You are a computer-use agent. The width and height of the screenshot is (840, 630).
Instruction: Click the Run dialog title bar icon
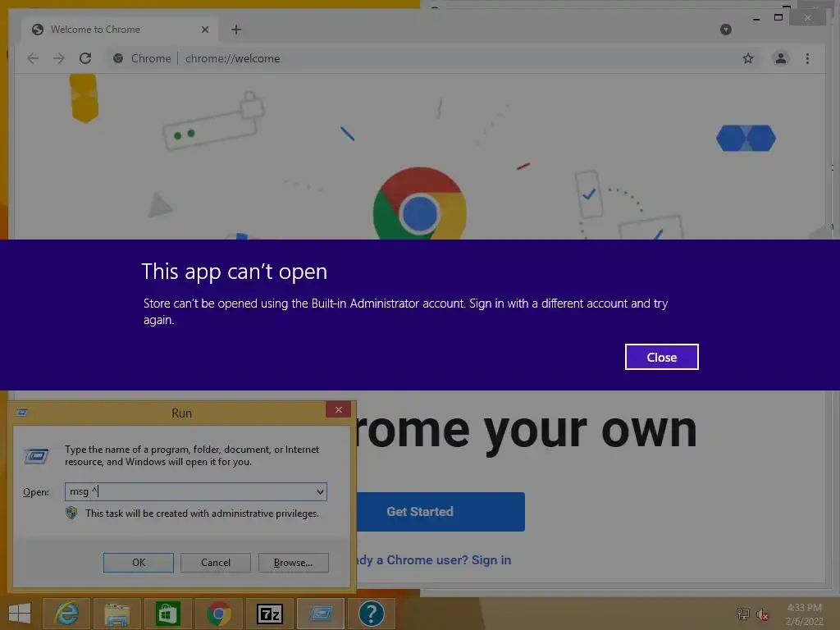click(x=22, y=412)
